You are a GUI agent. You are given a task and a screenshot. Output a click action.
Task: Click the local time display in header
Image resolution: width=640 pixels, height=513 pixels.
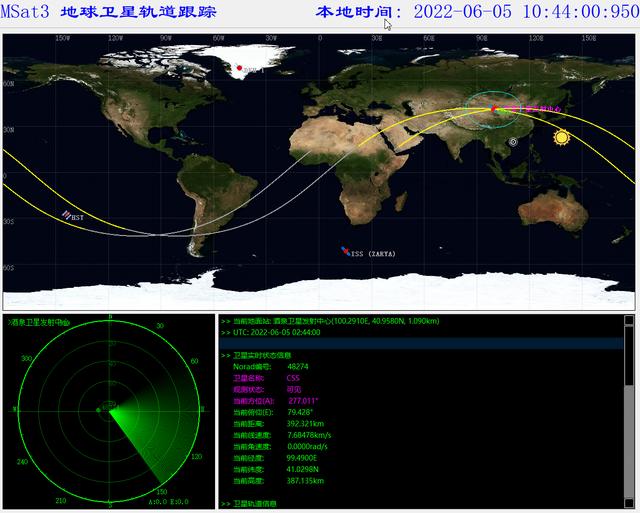478,11
